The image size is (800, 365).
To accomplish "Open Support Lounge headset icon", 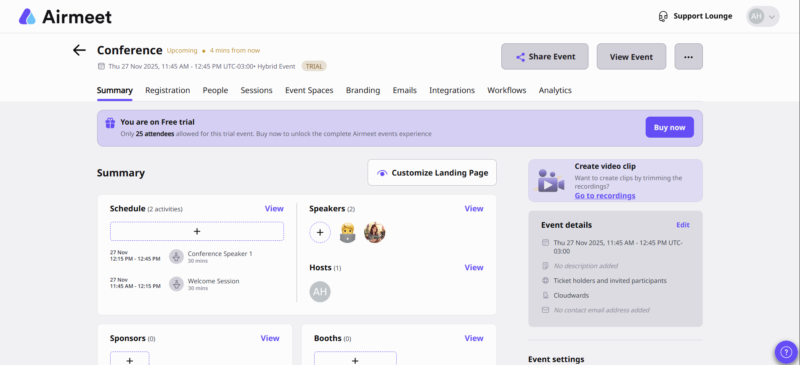I will point(663,16).
